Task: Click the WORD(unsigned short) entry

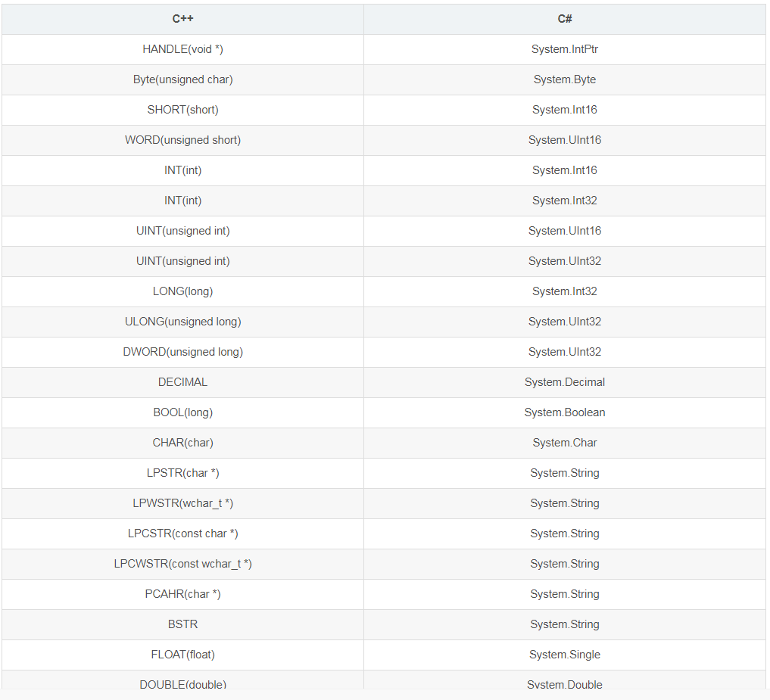Action: click(x=182, y=141)
